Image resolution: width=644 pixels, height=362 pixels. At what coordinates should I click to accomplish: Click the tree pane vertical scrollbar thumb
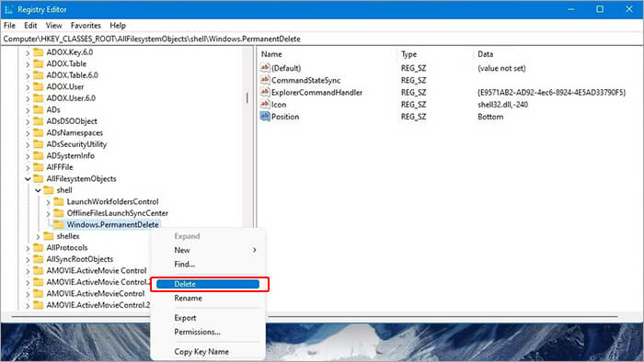point(247,97)
